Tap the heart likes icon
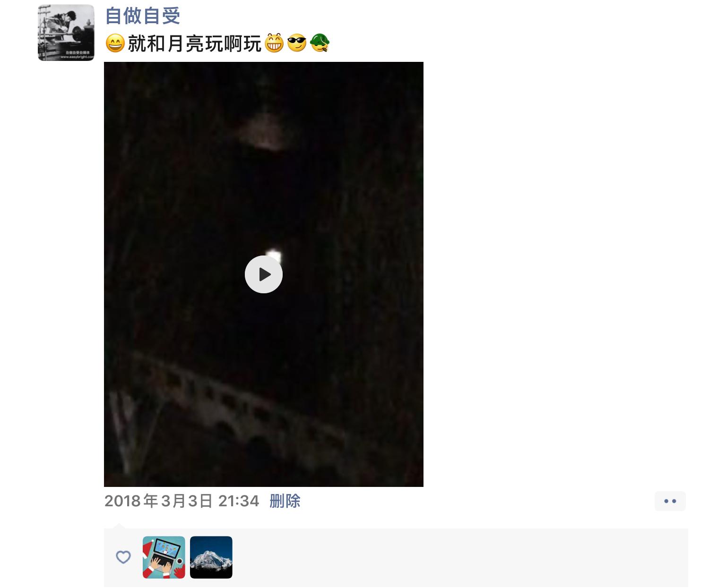 tap(123, 557)
